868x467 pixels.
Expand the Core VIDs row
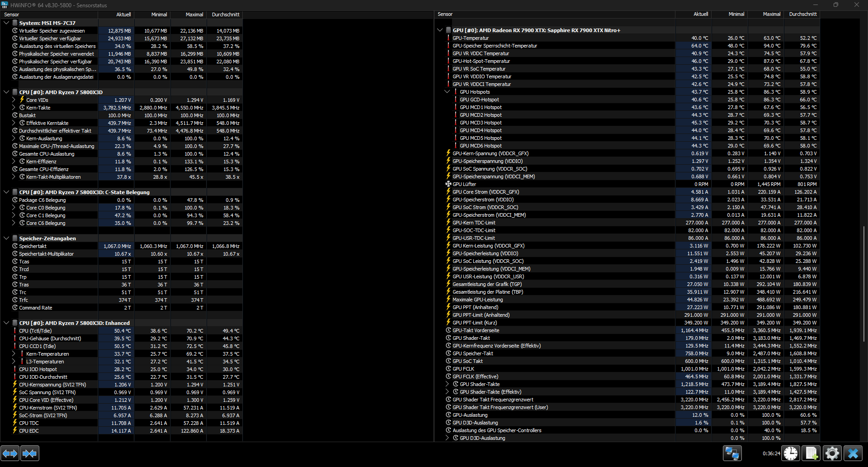[x=14, y=100]
